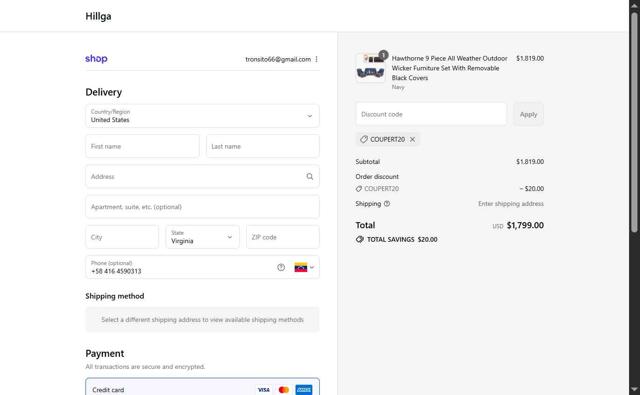640x395 pixels.
Task: Click the page vertical scrollbar
Action: pos(634,122)
